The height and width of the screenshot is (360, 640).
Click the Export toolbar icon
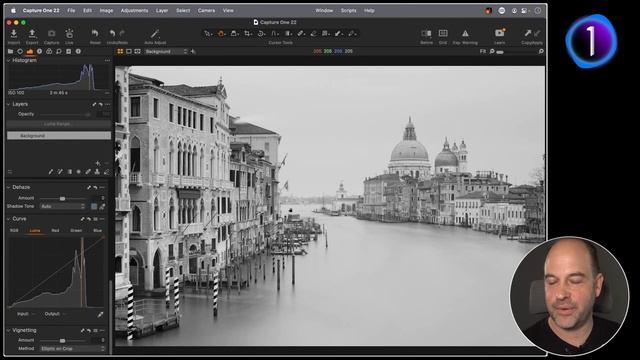32,33
